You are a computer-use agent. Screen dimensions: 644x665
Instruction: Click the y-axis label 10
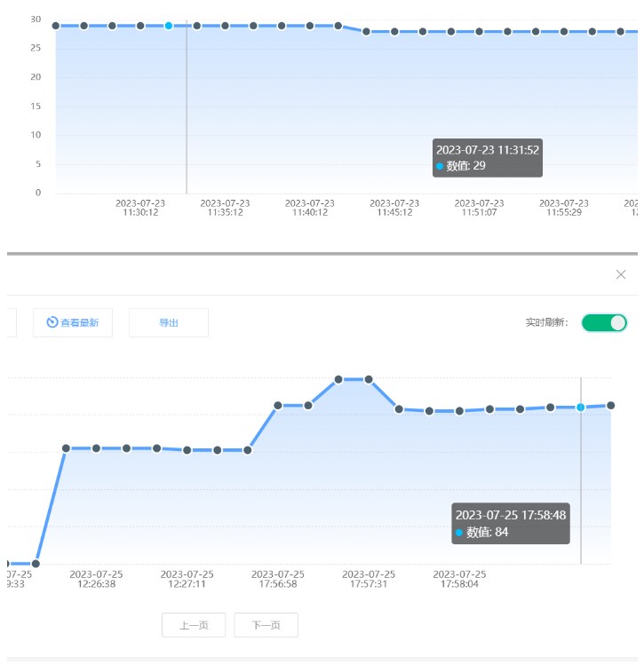pyautogui.click(x=36, y=135)
